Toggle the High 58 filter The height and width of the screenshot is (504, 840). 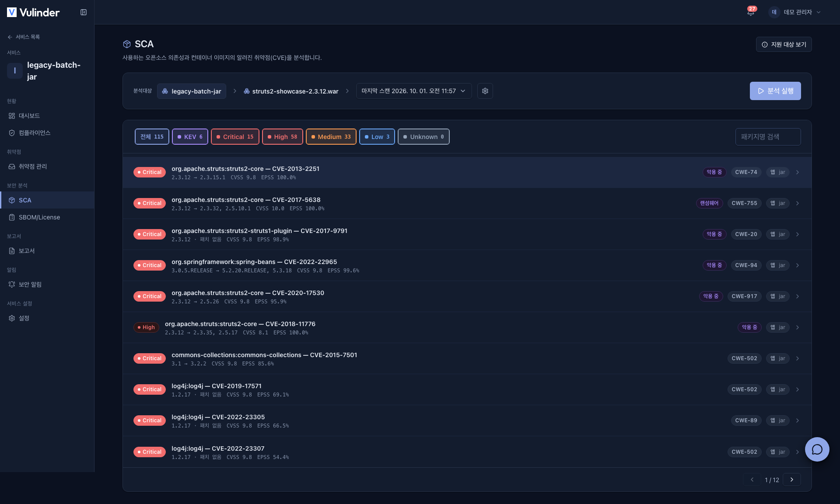coord(282,137)
